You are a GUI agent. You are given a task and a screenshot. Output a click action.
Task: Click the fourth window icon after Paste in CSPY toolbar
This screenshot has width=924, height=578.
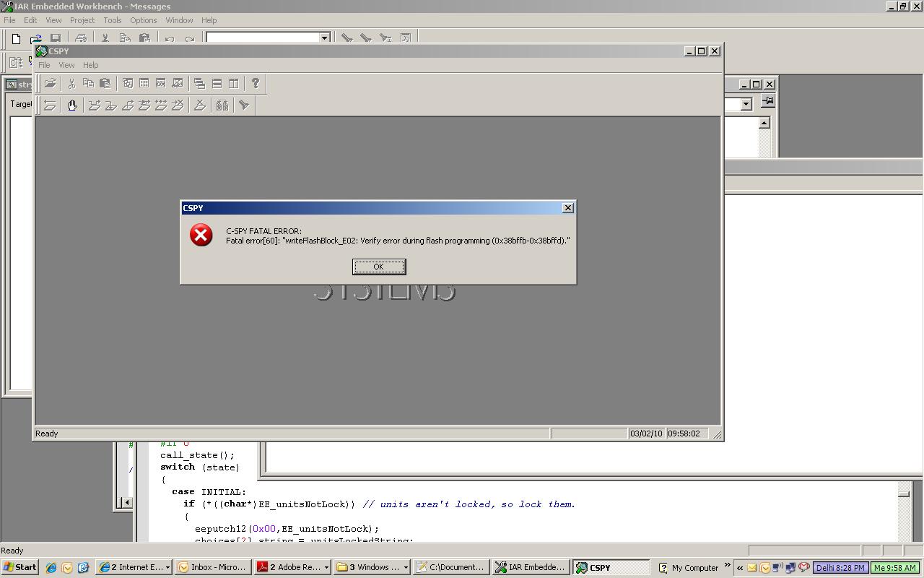tap(177, 84)
